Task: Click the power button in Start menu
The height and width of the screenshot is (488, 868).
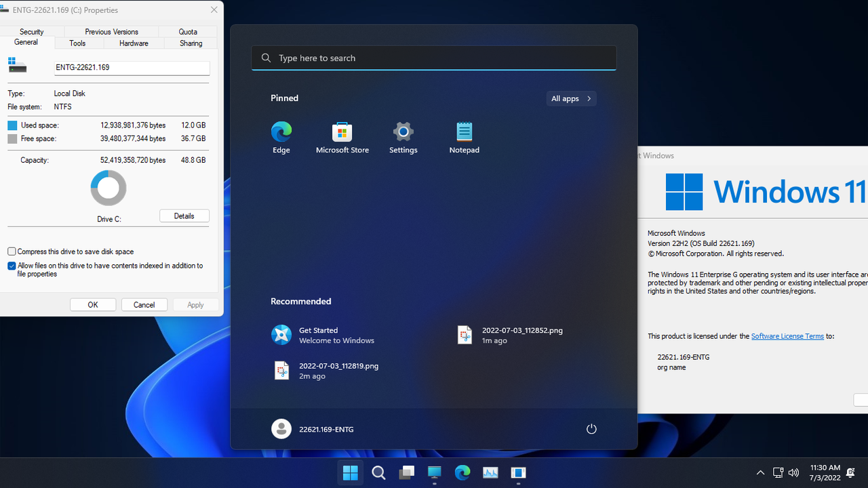Action: (591, 429)
